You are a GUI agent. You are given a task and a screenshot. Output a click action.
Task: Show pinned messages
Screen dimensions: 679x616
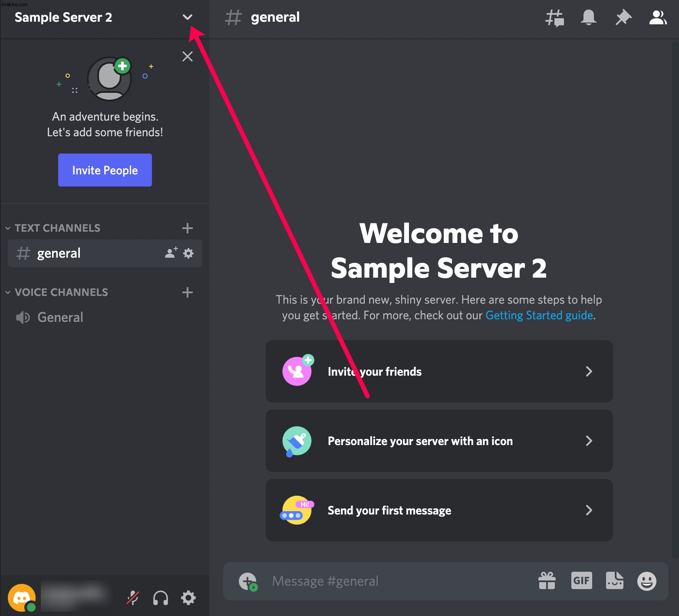pos(623,17)
